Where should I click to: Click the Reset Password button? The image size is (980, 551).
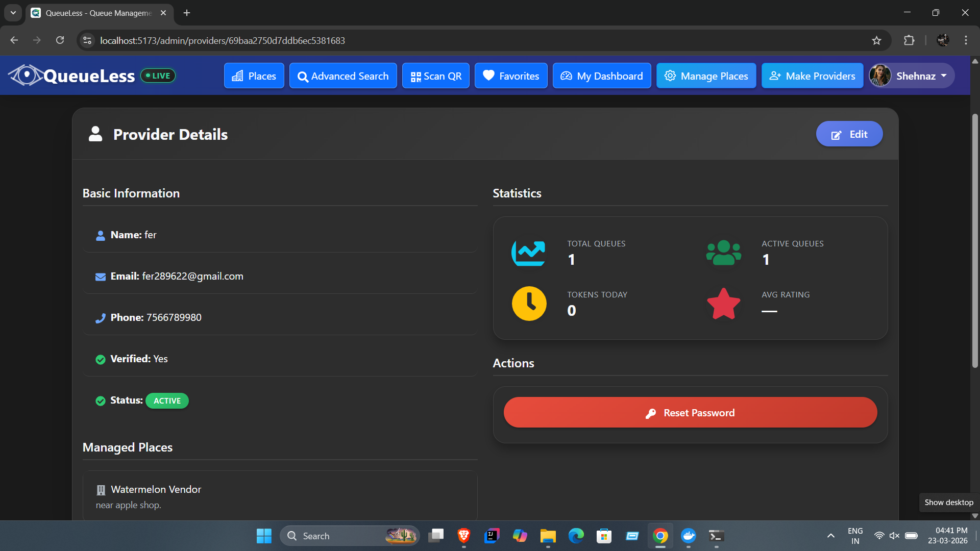690,412
